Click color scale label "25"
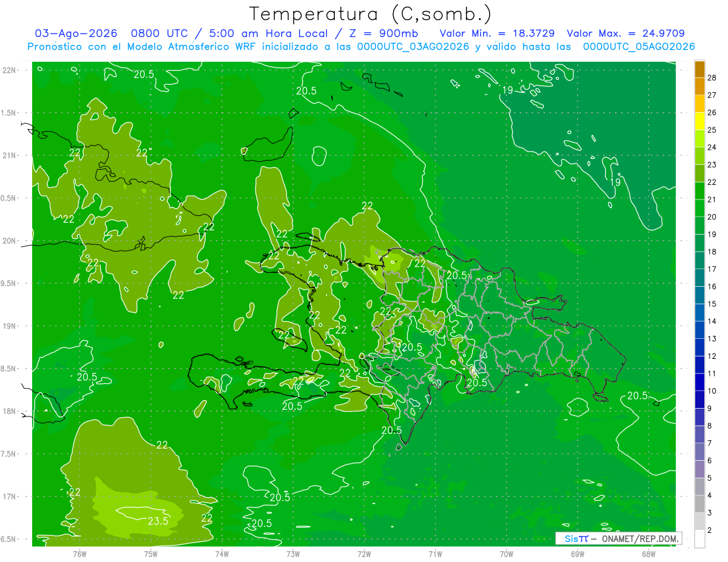Image resolution: width=728 pixels, height=562 pixels. click(x=713, y=130)
